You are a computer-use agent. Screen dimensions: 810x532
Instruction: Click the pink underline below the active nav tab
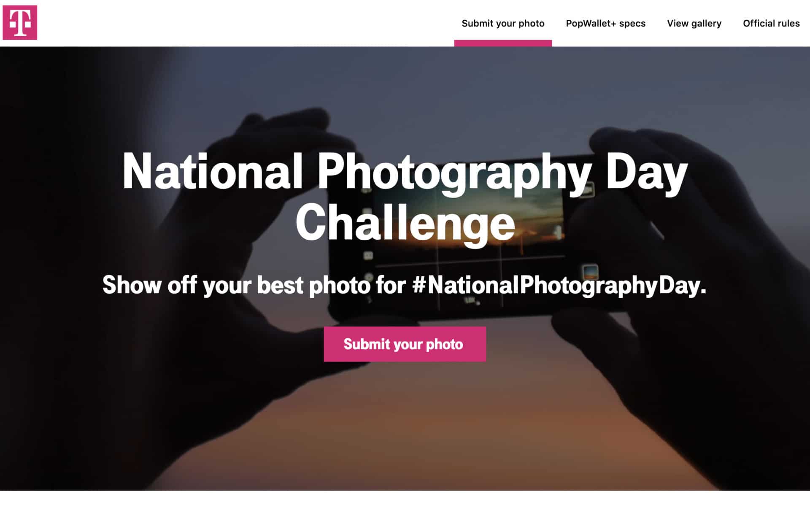click(503, 43)
